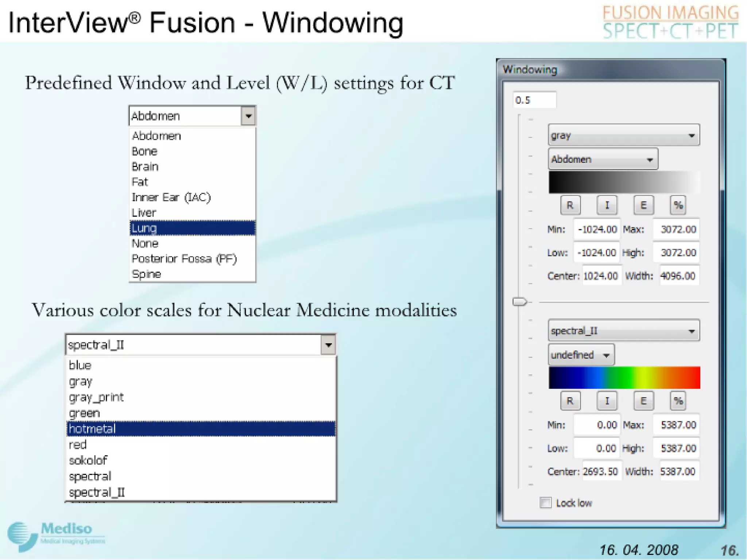
Task: Open the undefined preset dropdown
Action: 581,355
